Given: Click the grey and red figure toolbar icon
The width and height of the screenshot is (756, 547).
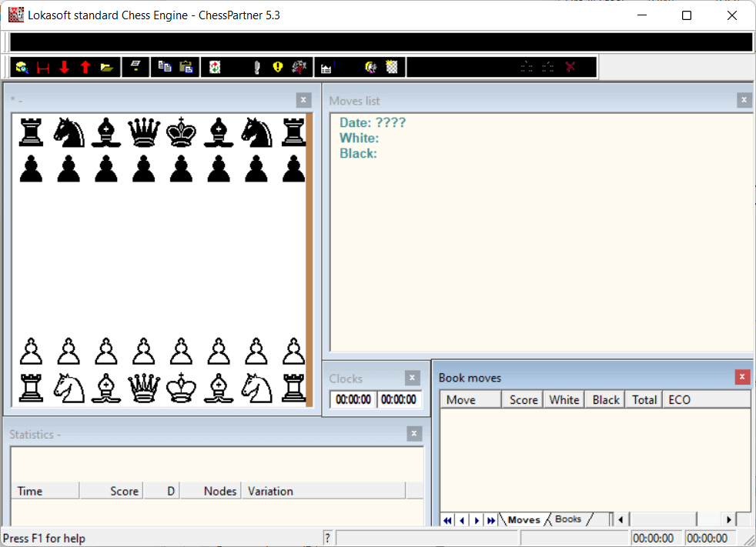Looking at the screenshot, I should pyautogui.click(x=299, y=67).
